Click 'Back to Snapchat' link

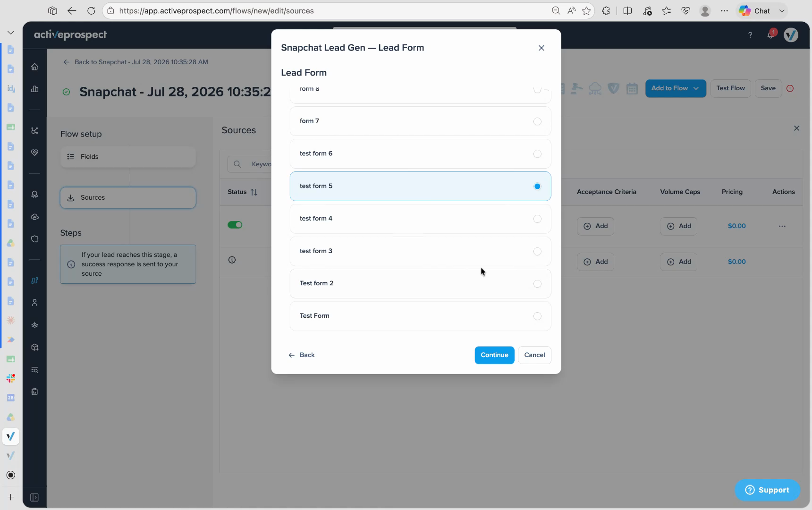click(136, 62)
